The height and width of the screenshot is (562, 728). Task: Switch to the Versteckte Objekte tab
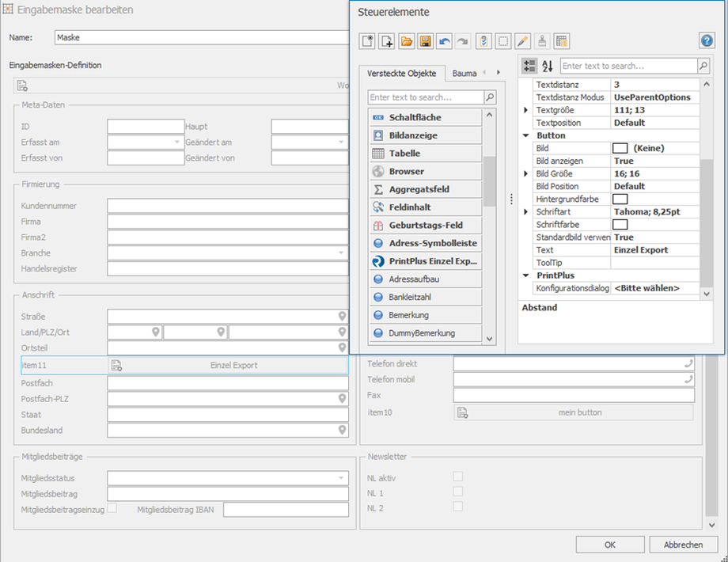[401, 74]
